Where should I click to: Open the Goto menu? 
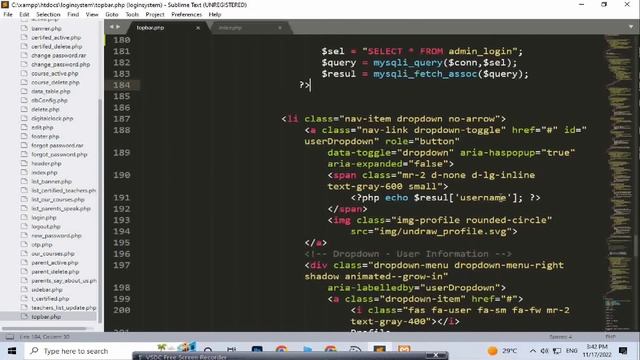(x=111, y=14)
